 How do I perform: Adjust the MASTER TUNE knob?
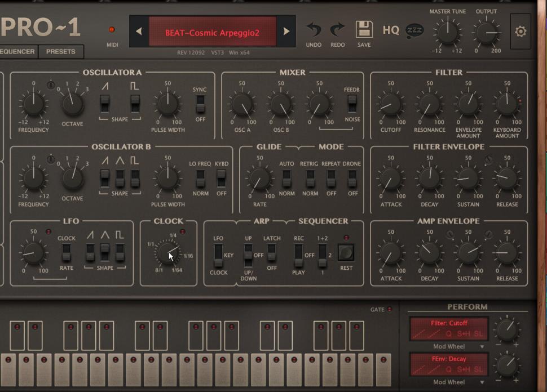coord(448,34)
